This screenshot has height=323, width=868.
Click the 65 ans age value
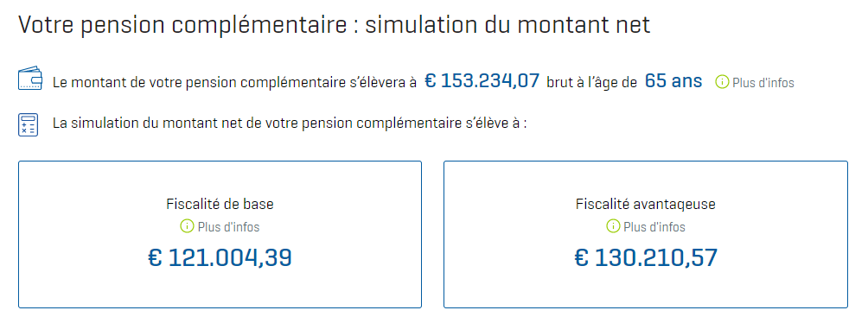tap(673, 81)
